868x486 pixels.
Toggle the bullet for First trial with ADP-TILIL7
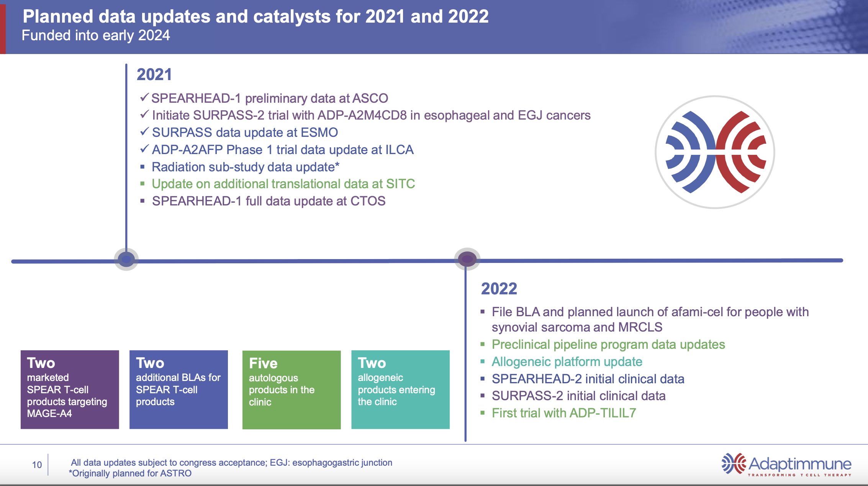482,413
